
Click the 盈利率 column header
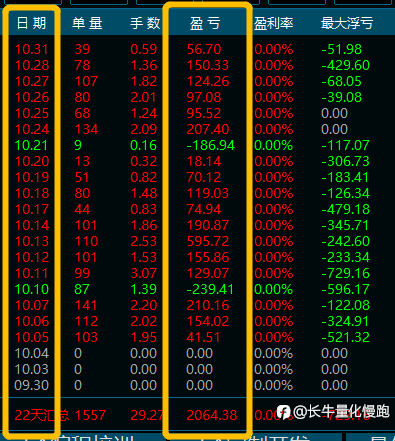pyautogui.click(x=274, y=23)
